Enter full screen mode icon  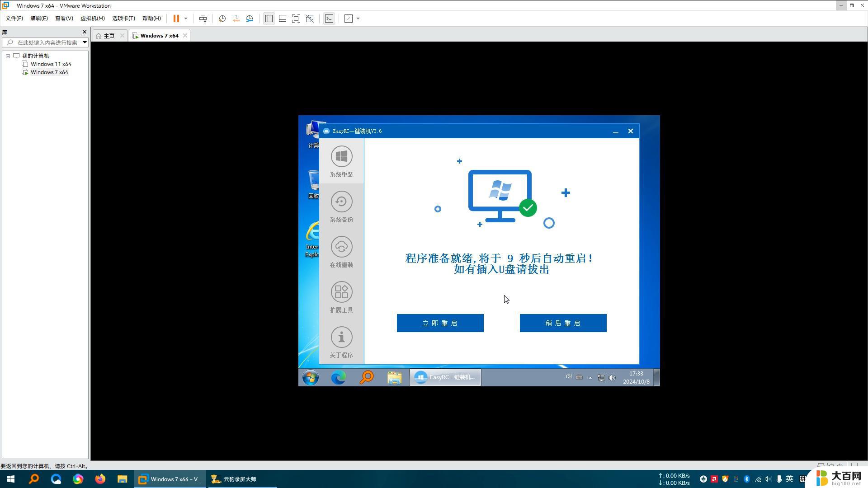pos(296,19)
